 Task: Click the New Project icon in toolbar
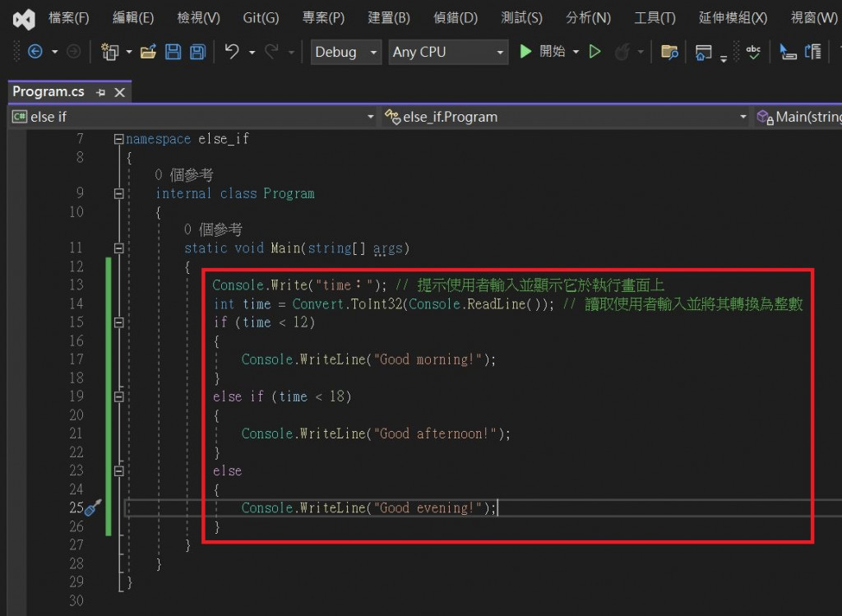110,52
